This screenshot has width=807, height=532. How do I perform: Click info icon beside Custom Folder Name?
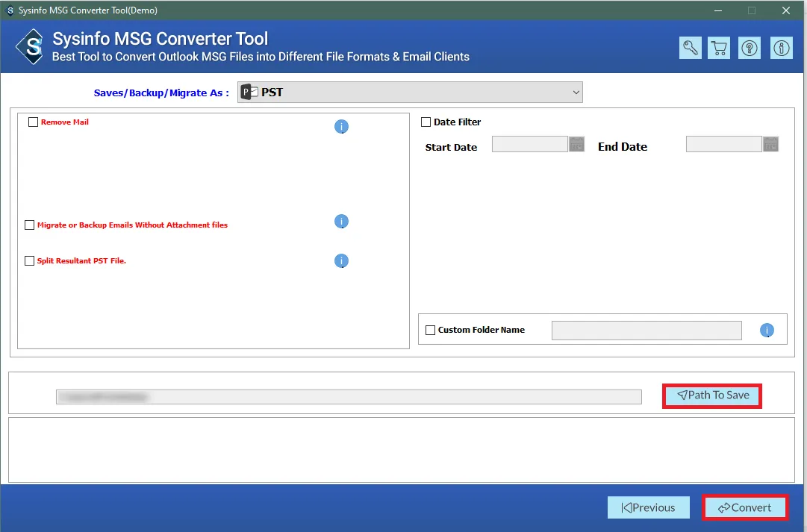pos(767,331)
